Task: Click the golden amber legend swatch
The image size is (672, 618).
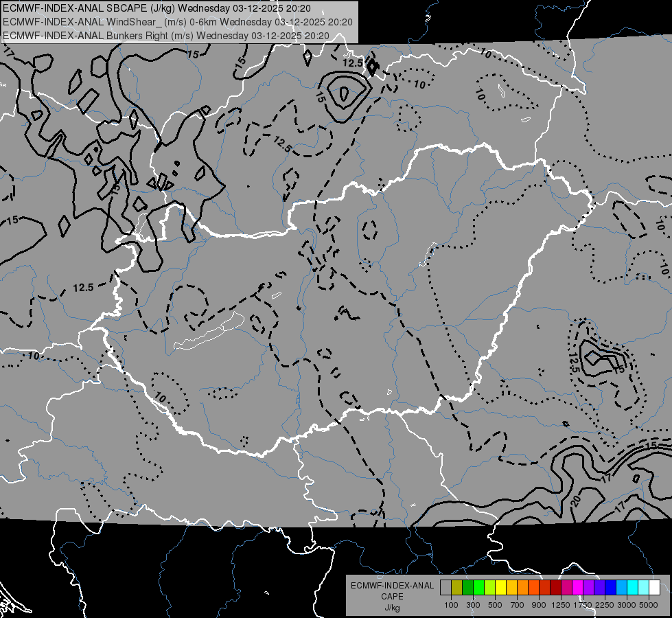Action: click(511, 587)
